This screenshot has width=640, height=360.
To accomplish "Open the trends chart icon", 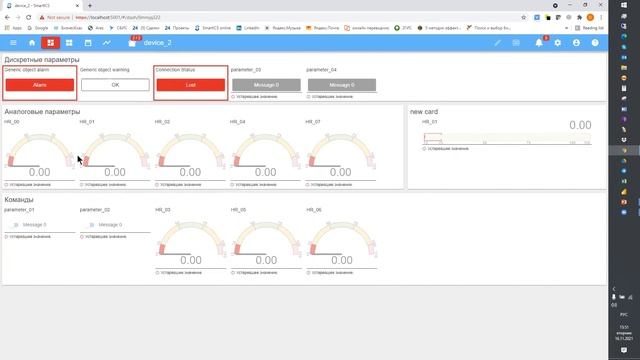I will pyautogui.click(x=107, y=43).
